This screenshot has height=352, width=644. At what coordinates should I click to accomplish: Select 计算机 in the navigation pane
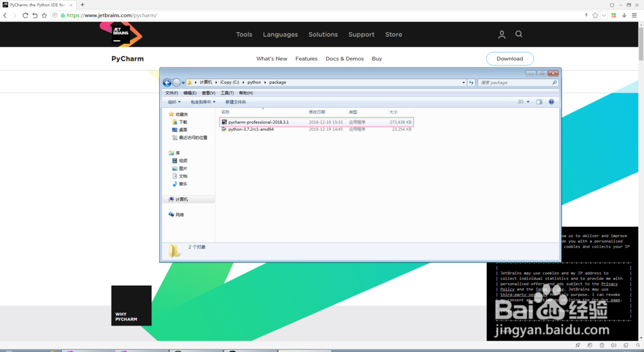click(x=178, y=199)
